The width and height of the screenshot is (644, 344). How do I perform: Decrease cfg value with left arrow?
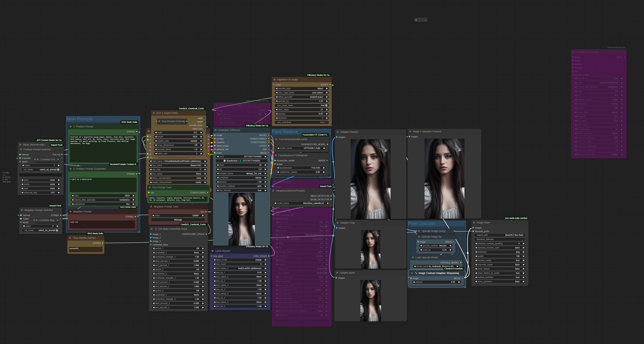coord(217,169)
